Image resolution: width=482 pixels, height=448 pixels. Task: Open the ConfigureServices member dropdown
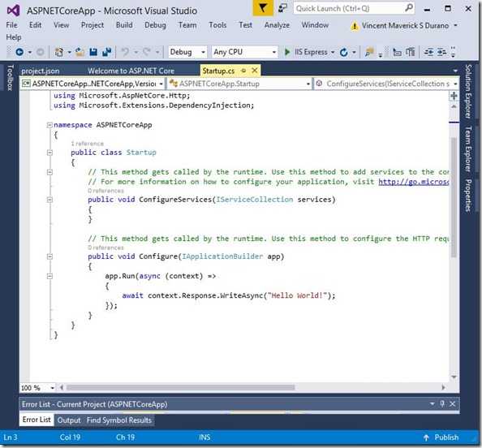point(386,84)
